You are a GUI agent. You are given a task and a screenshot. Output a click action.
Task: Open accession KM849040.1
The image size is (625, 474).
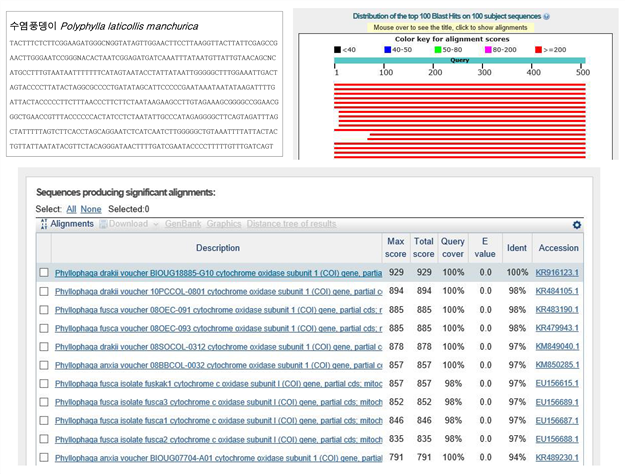pyautogui.click(x=557, y=346)
